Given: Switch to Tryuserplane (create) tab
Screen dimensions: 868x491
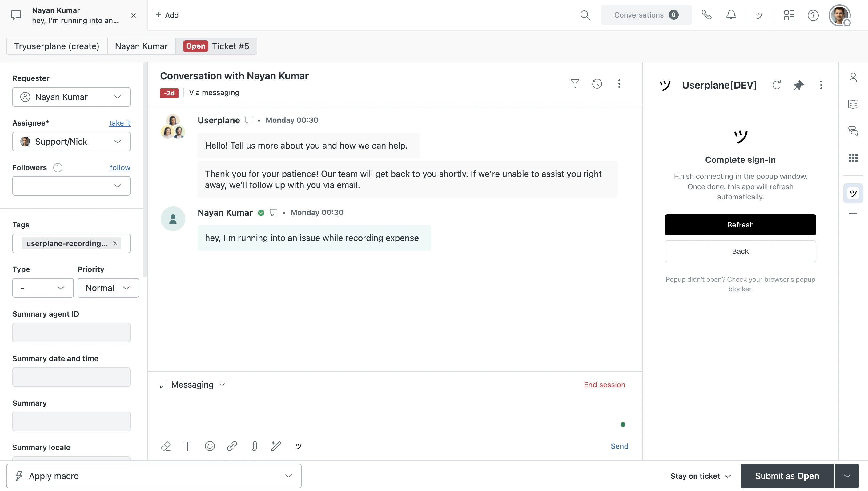Looking at the screenshot, I should point(57,46).
